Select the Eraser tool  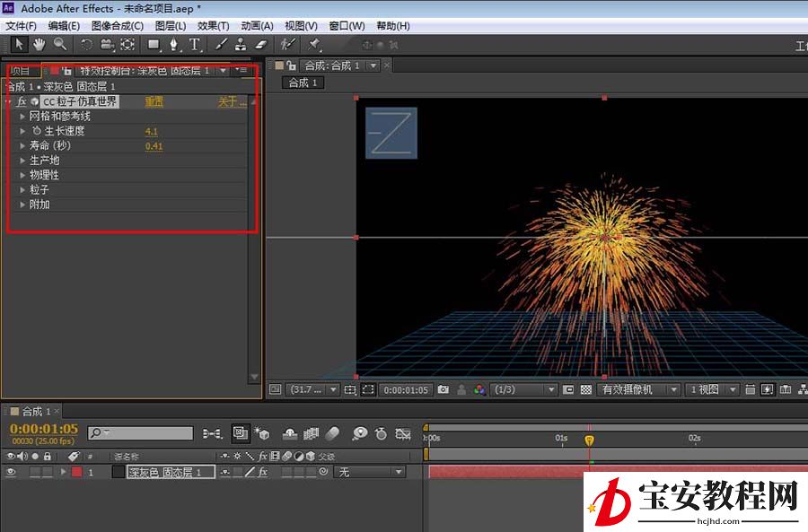coord(261,45)
